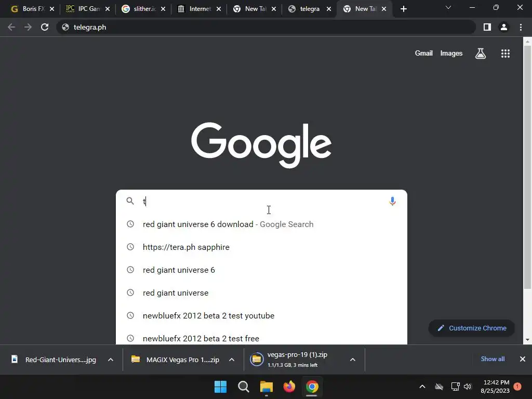
Task: Open Chrome three-dot menu
Action: [521, 27]
